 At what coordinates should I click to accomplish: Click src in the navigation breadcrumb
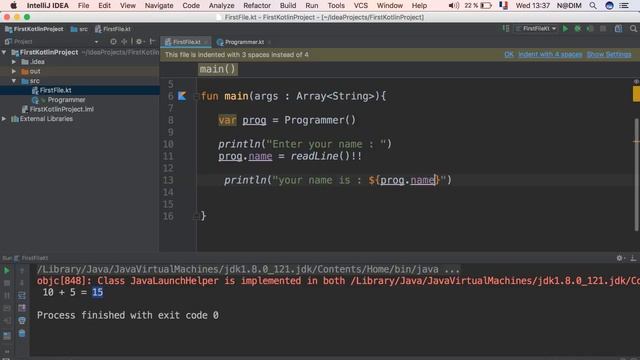coord(80,29)
